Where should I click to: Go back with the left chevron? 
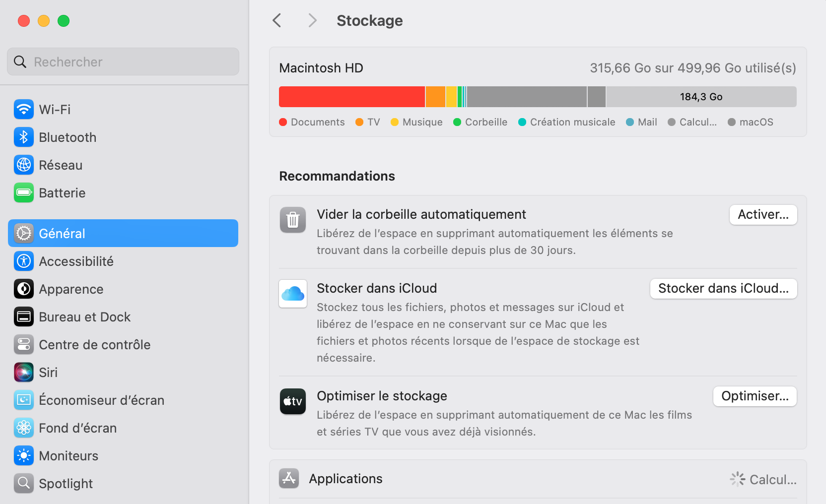277,20
